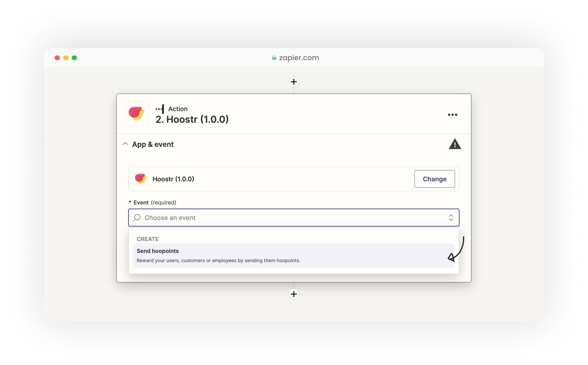This screenshot has width=588, height=365.
Task: Focus the Choose an event input field
Action: [x=294, y=218]
